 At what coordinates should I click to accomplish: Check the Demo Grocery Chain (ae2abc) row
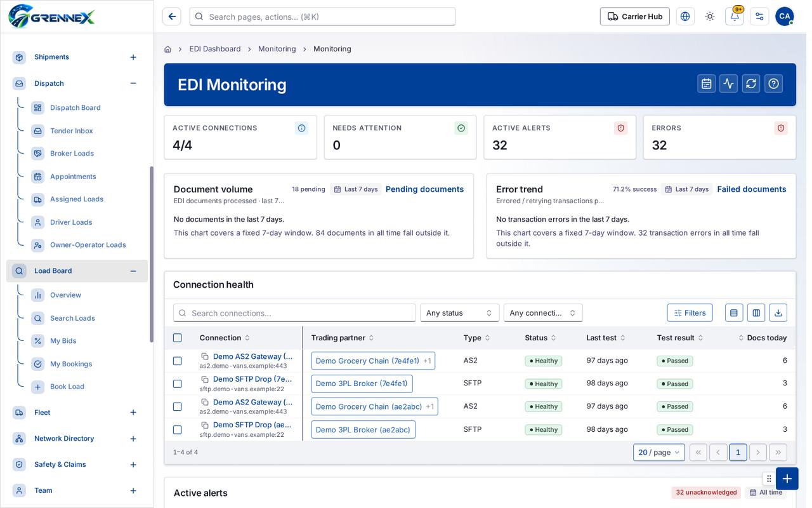click(x=177, y=406)
